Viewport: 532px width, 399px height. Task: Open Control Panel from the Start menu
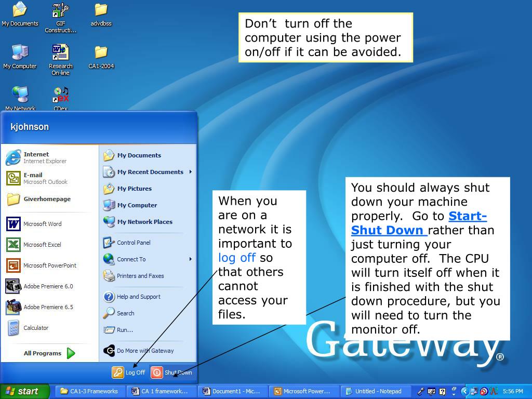coord(127,243)
